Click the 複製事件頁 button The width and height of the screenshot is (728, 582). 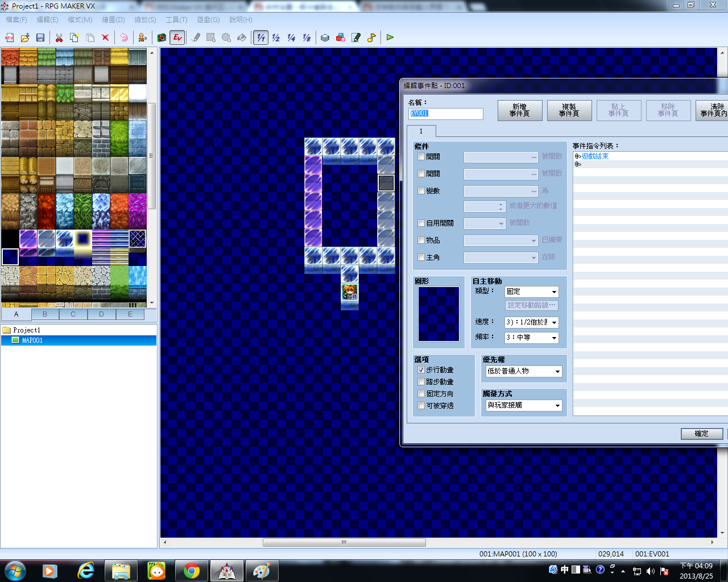point(569,110)
